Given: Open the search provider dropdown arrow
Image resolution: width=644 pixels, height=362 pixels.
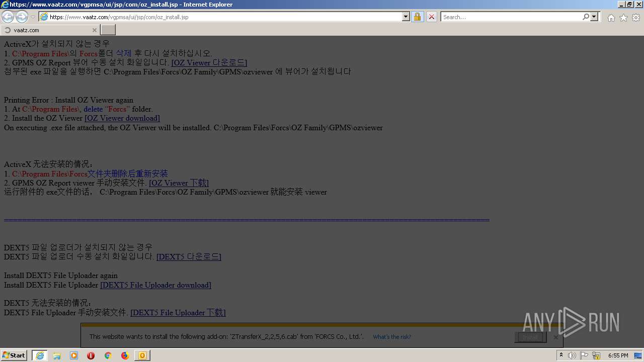Looking at the screenshot, I should click(x=594, y=17).
